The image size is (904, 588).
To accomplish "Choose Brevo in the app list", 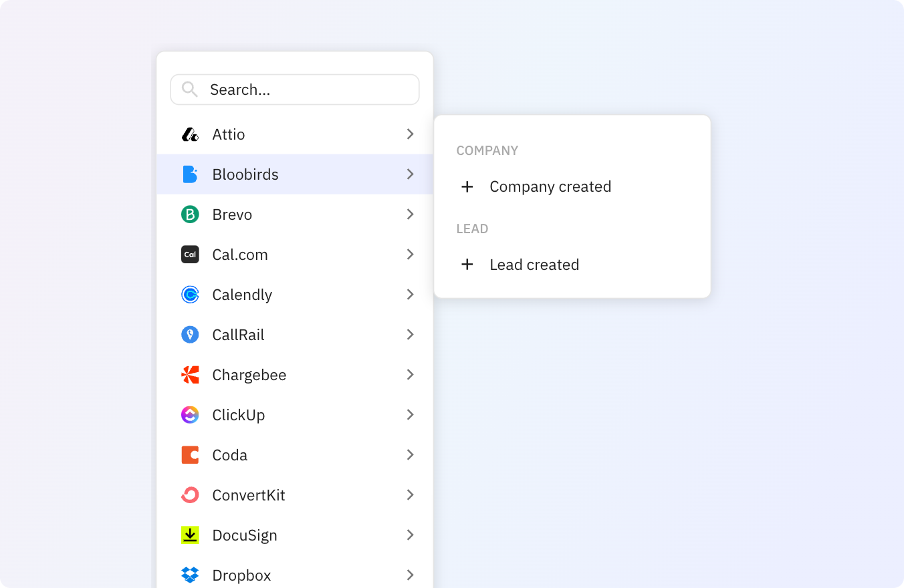I will (x=295, y=214).
